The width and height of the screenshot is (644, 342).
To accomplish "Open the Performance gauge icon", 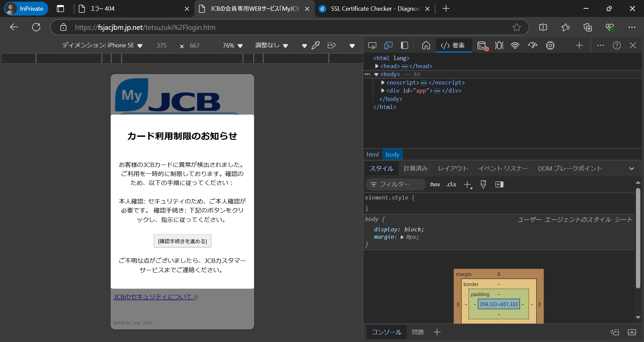I will click(533, 45).
